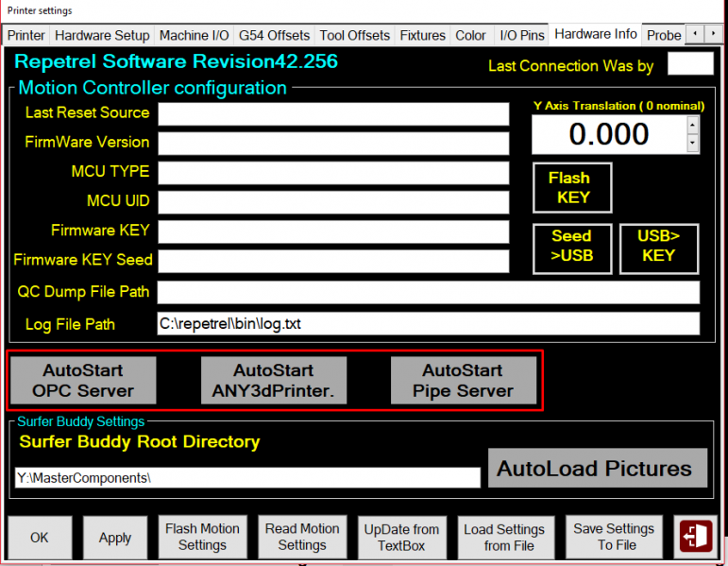Viewport: 728px width, 566px height.
Task: Increase Y Axis Translation value
Action: coord(693,126)
